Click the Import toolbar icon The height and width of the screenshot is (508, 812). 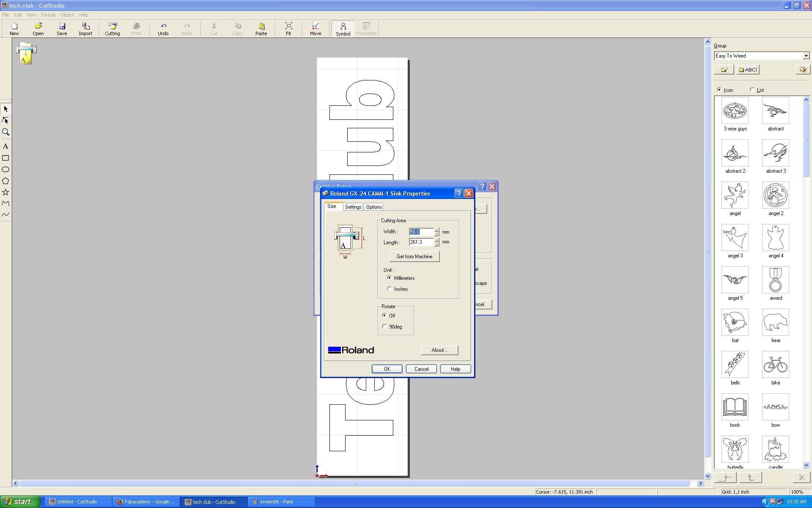tap(85, 29)
